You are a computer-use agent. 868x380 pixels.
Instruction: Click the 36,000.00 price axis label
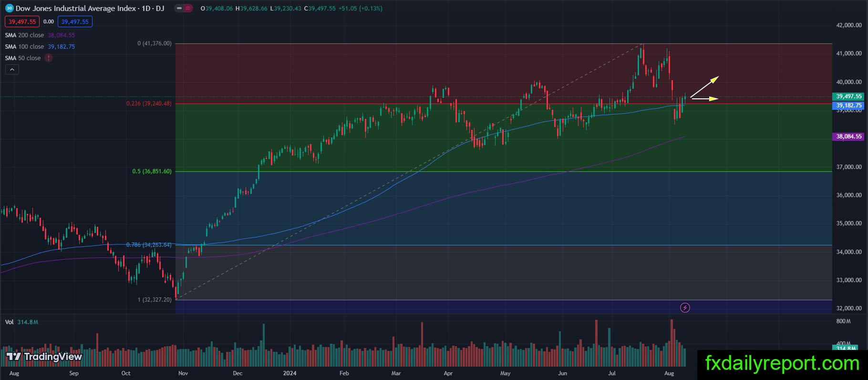tap(849, 195)
